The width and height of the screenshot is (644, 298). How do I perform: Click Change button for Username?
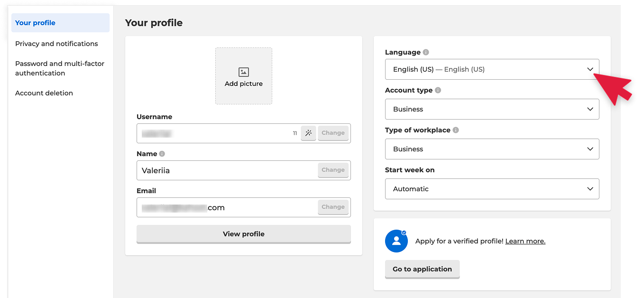333,133
